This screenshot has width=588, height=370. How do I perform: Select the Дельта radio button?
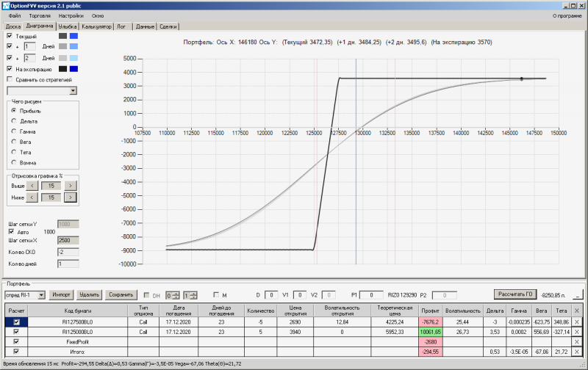click(14, 121)
